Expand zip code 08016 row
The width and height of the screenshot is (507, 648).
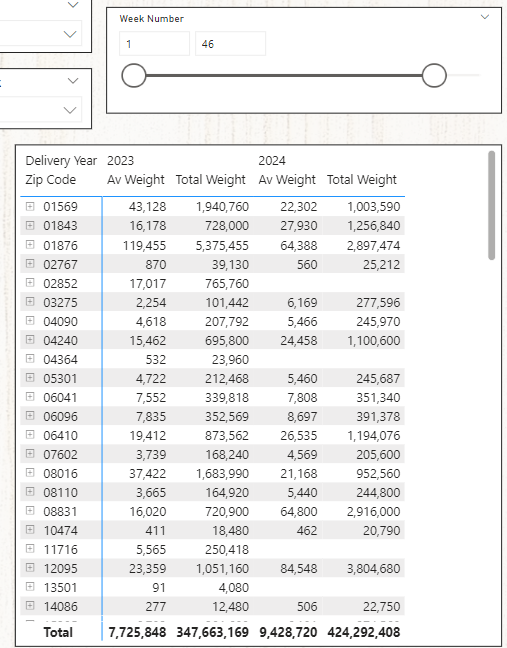30,472
